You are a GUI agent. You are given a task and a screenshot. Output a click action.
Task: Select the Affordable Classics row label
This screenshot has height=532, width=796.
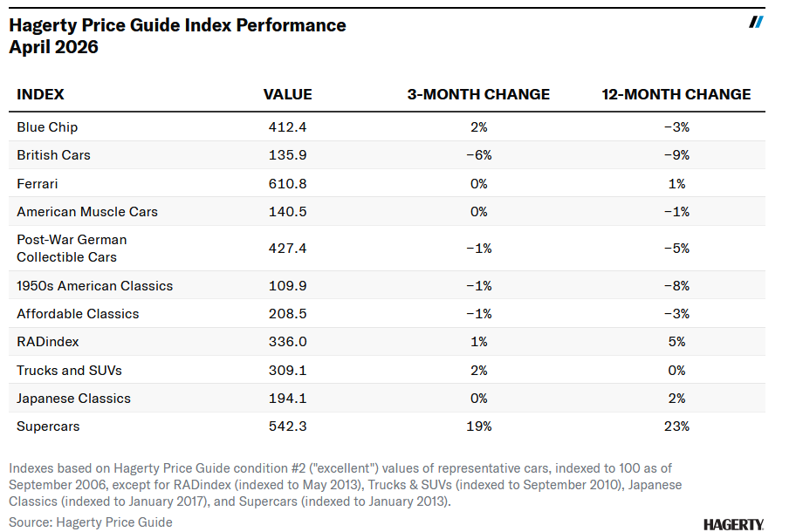78,314
